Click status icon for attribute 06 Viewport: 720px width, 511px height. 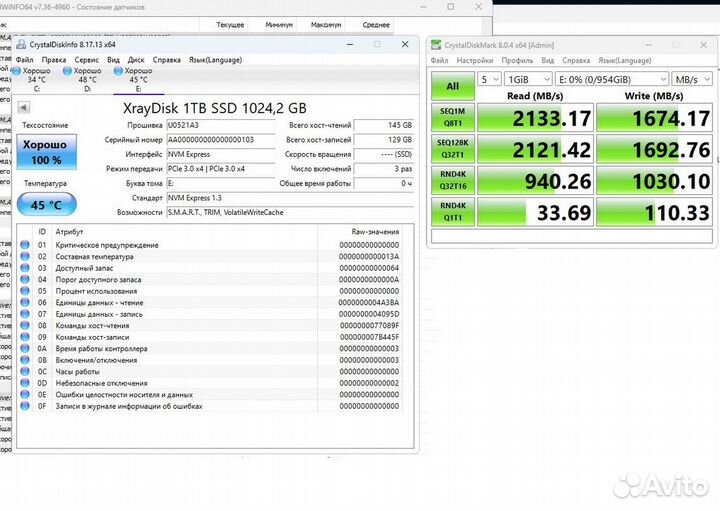tap(25, 302)
